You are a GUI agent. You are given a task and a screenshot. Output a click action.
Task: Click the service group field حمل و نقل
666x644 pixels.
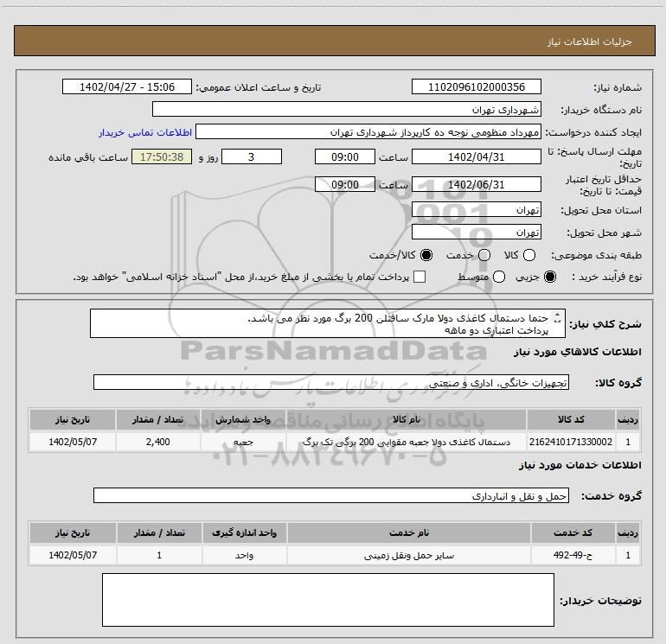(x=331, y=495)
